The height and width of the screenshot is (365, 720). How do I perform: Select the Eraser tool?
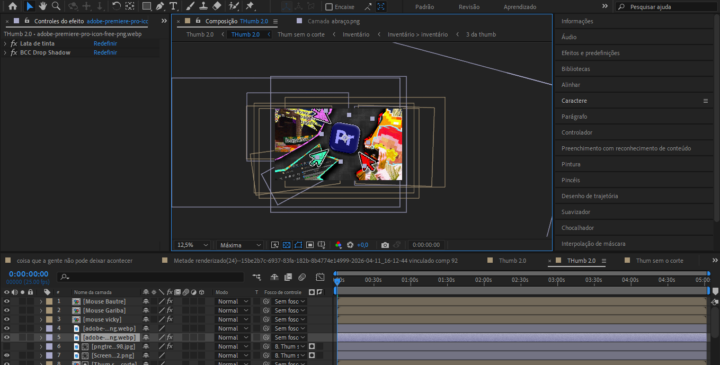click(x=217, y=6)
